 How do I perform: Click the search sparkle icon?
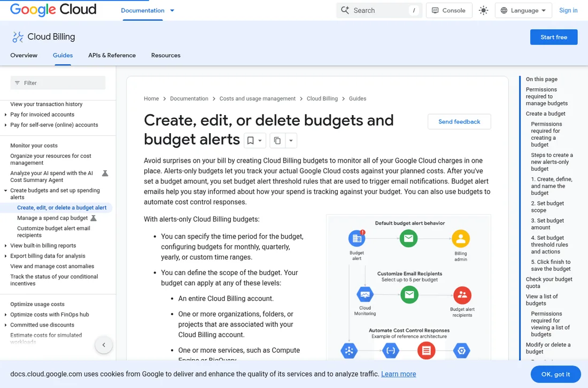[x=345, y=10]
